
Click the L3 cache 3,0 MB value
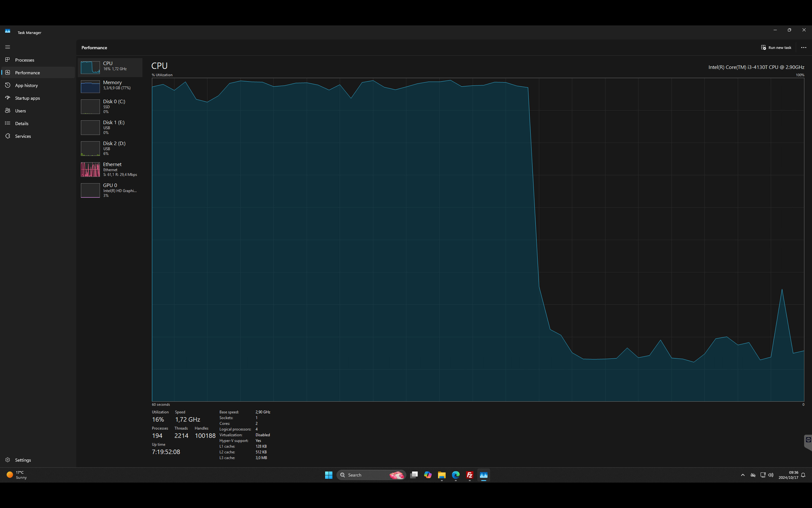point(261,457)
